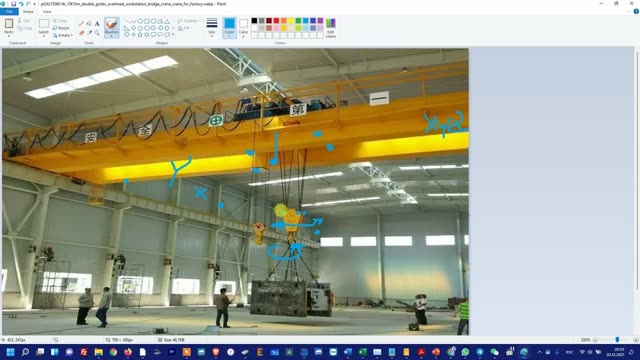Open the Brushes dropdown arrow
640x360 pixels.
[x=111, y=36]
